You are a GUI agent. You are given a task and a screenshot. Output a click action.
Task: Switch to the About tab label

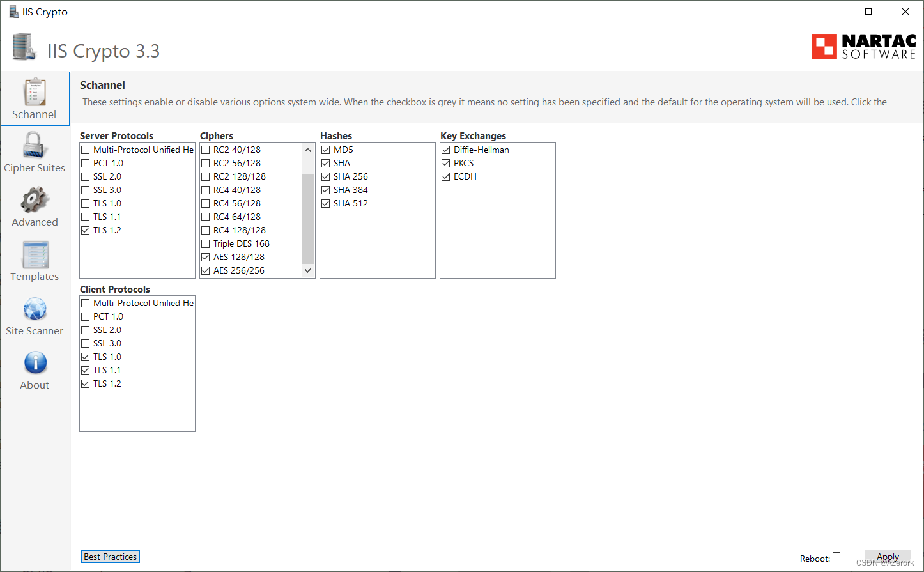coord(35,385)
